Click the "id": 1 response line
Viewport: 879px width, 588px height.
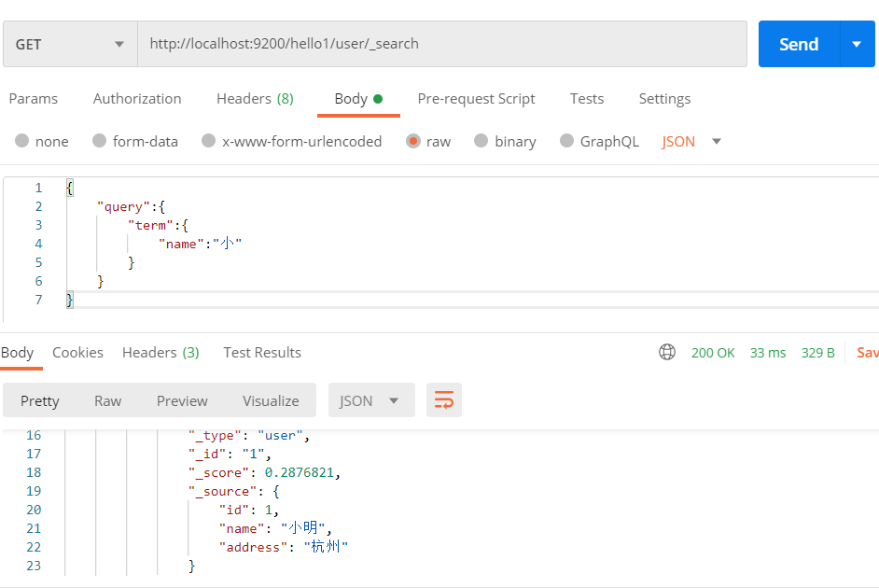[249, 510]
